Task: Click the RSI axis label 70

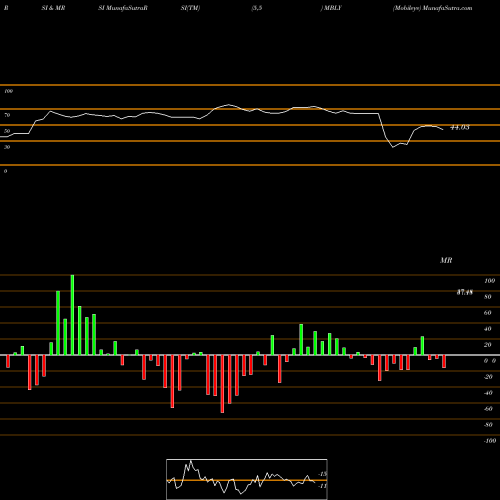Action: click(7, 115)
